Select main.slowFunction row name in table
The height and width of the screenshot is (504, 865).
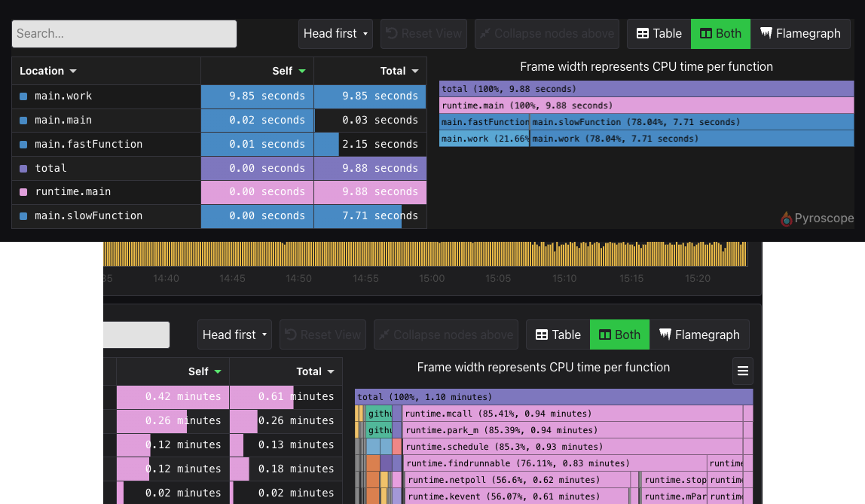(x=88, y=216)
